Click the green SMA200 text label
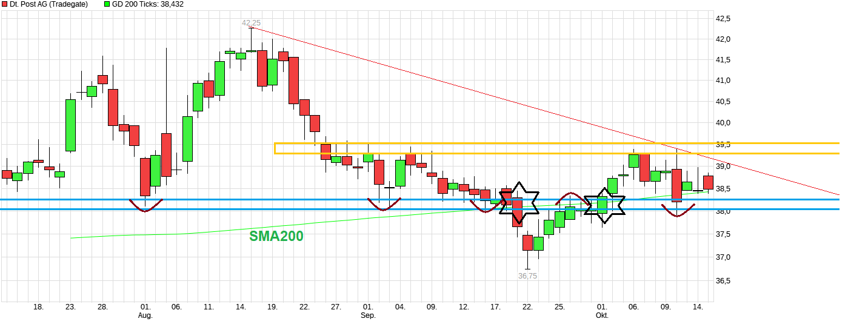 pos(276,237)
